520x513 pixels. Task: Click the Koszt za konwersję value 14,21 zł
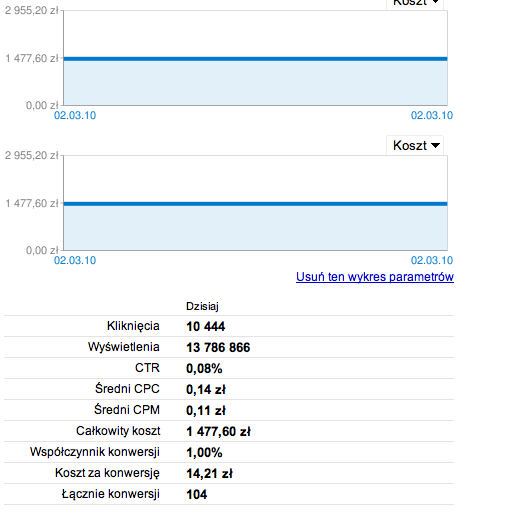(x=209, y=473)
